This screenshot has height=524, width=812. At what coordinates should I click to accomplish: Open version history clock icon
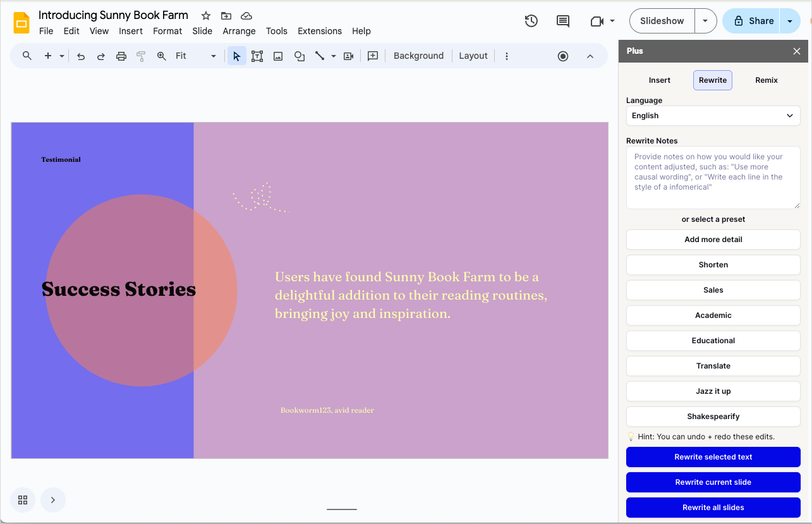pyautogui.click(x=531, y=21)
